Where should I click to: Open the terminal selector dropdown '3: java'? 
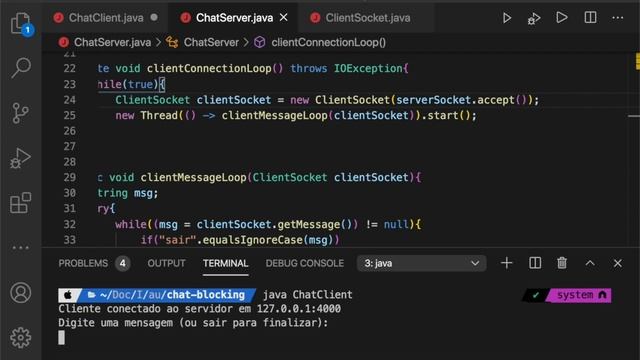[421, 263]
